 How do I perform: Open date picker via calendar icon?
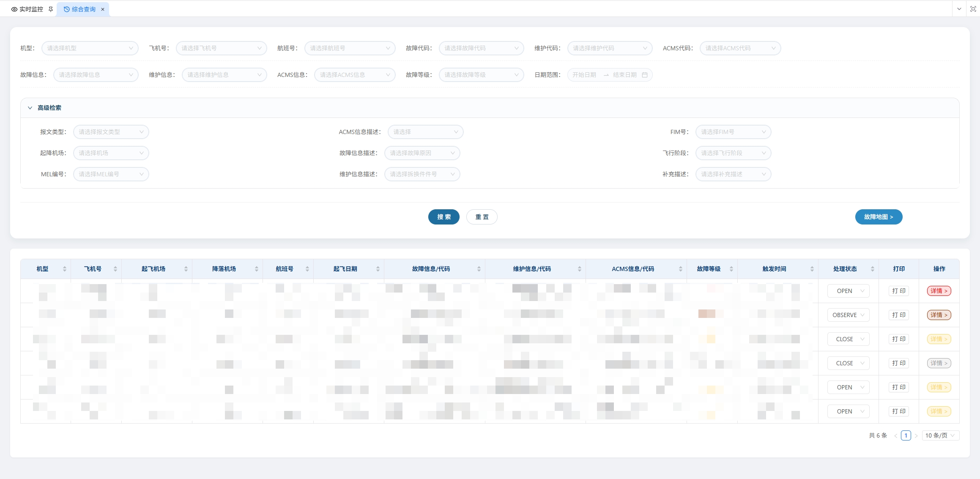pyautogui.click(x=645, y=75)
